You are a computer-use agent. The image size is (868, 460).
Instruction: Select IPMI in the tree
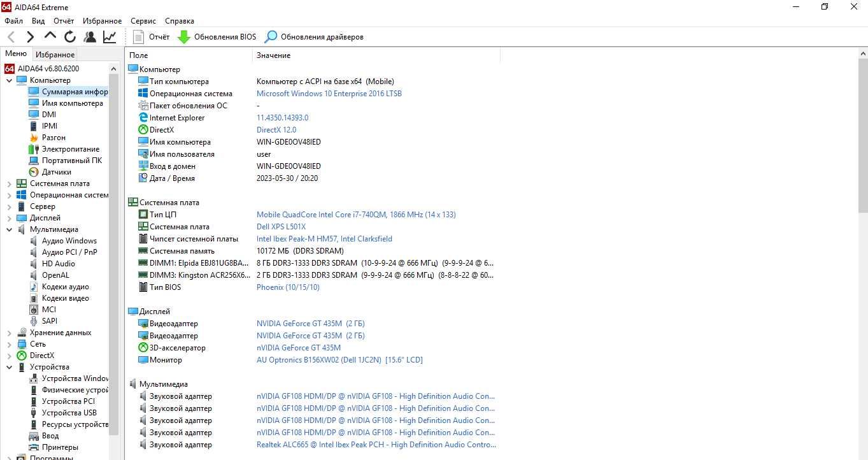click(x=43, y=126)
